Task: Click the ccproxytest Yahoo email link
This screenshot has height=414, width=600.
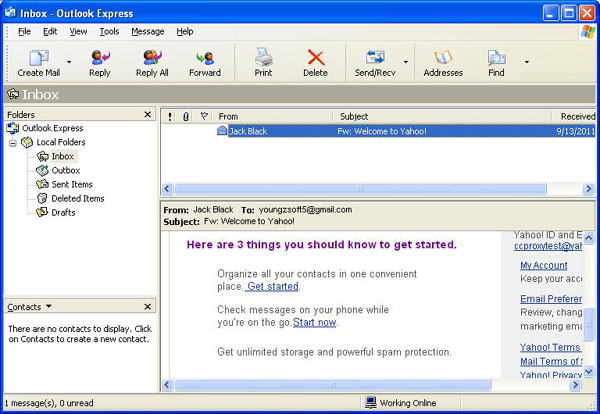Action: tap(548, 246)
